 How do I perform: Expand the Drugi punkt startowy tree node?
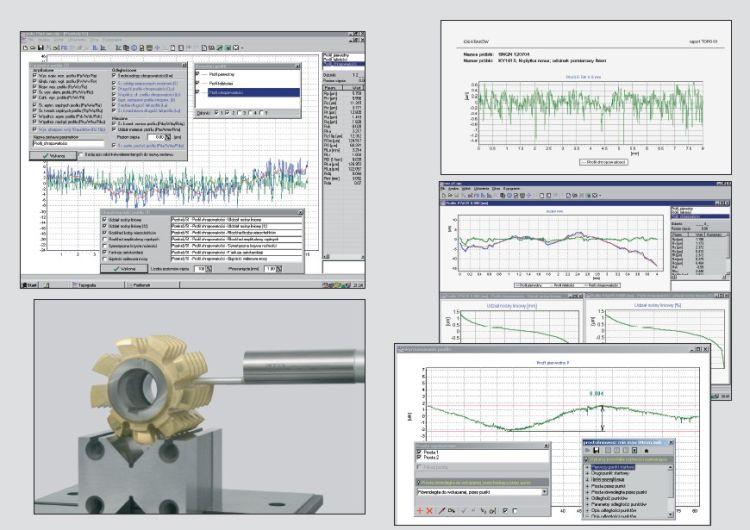587,473
